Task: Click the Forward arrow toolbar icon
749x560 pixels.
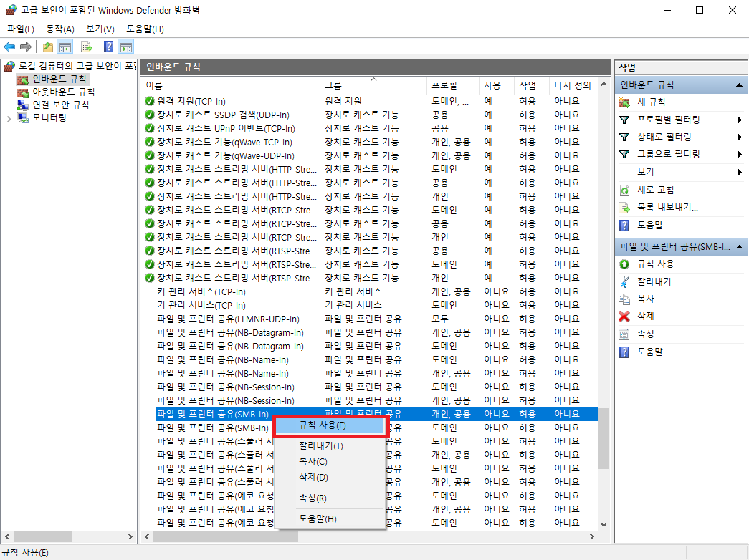Action: pyautogui.click(x=26, y=47)
